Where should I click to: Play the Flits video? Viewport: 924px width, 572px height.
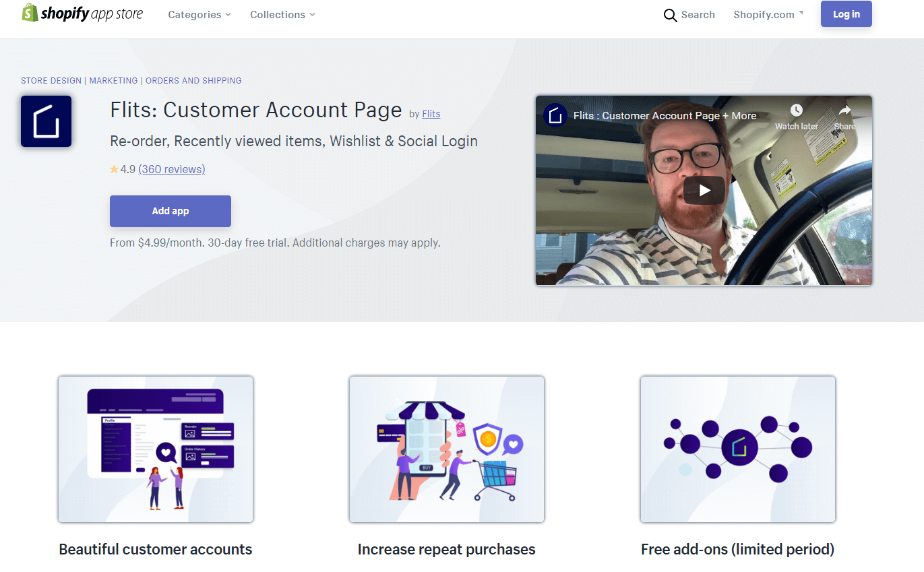704,190
